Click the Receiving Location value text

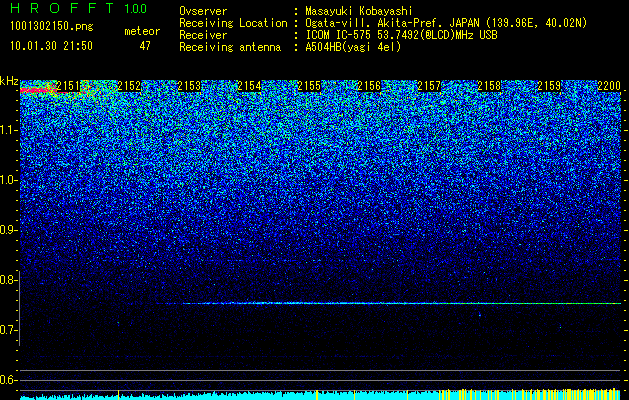point(446,24)
